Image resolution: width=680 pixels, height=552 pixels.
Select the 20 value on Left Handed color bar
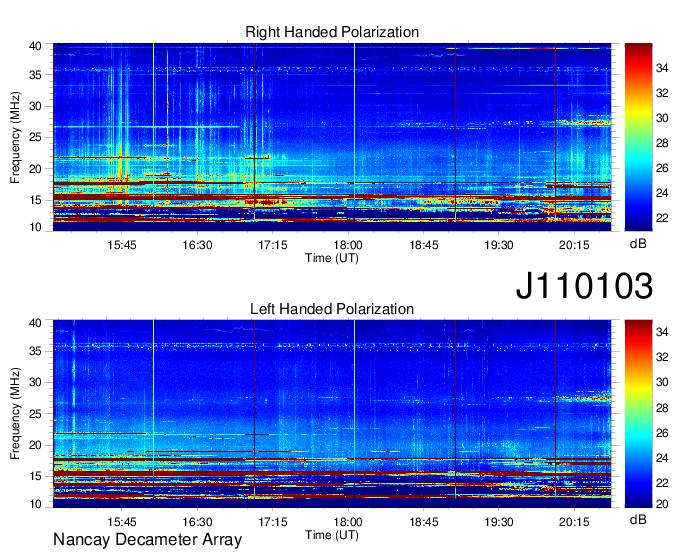[662, 504]
